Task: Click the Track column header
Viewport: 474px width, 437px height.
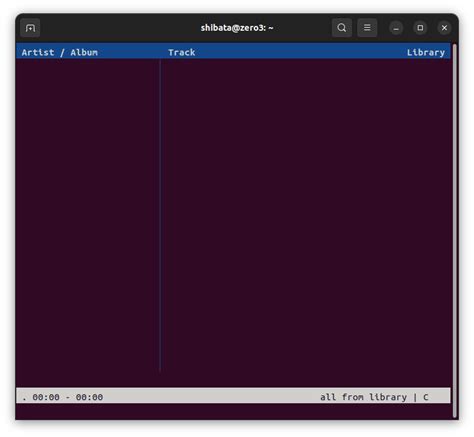Action: point(182,52)
